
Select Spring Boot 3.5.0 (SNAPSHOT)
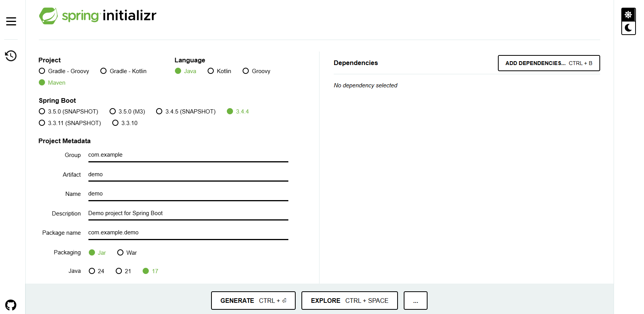click(x=68, y=112)
